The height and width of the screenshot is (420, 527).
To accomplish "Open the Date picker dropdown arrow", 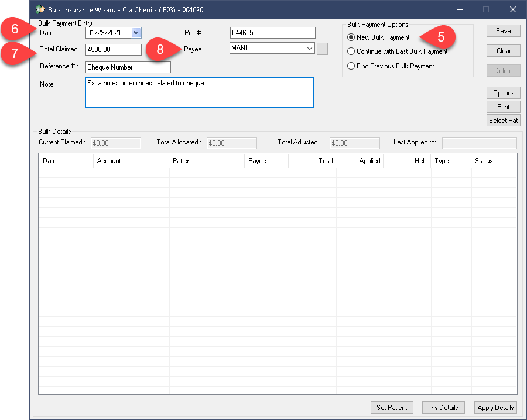I will click(136, 33).
